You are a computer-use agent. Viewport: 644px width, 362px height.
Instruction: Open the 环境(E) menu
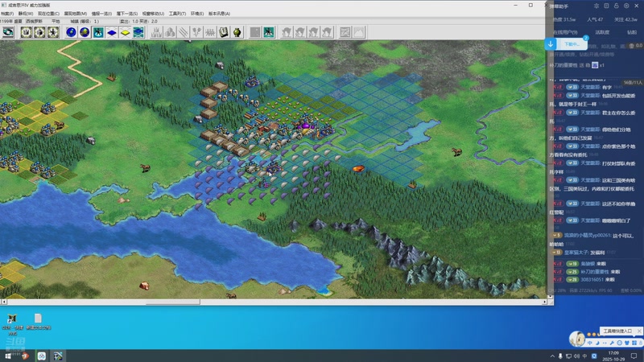197,14
